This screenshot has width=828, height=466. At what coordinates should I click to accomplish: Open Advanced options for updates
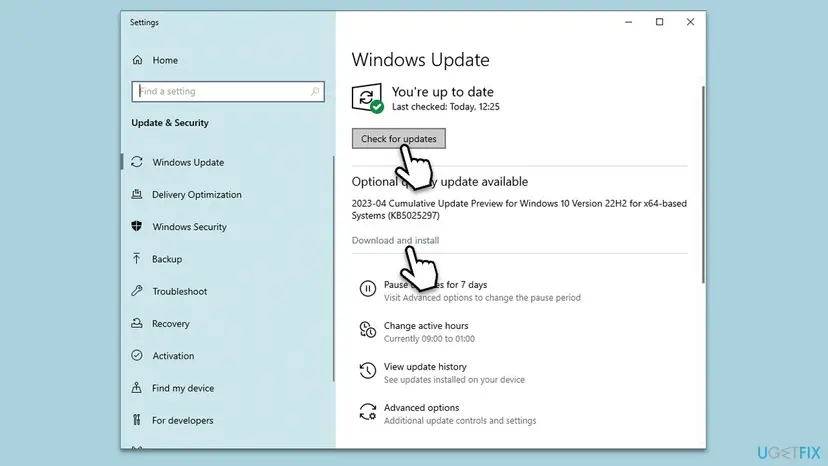click(x=421, y=407)
